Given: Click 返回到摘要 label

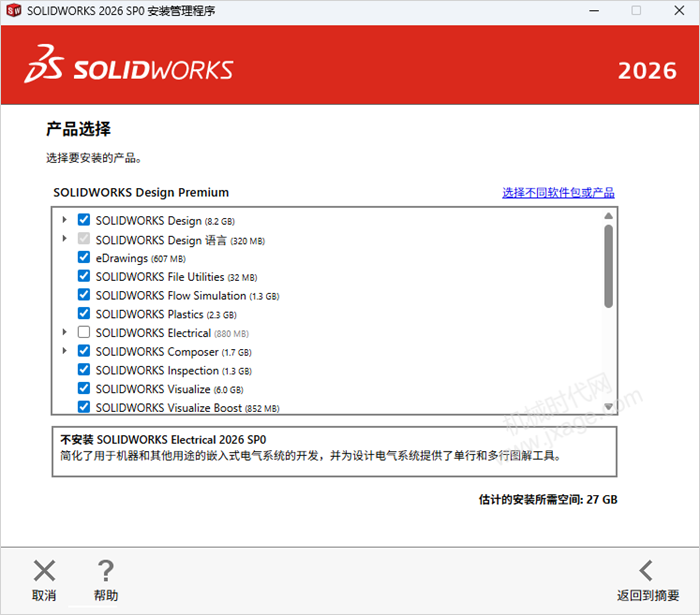Looking at the screenshot, I should coord(648,595).
